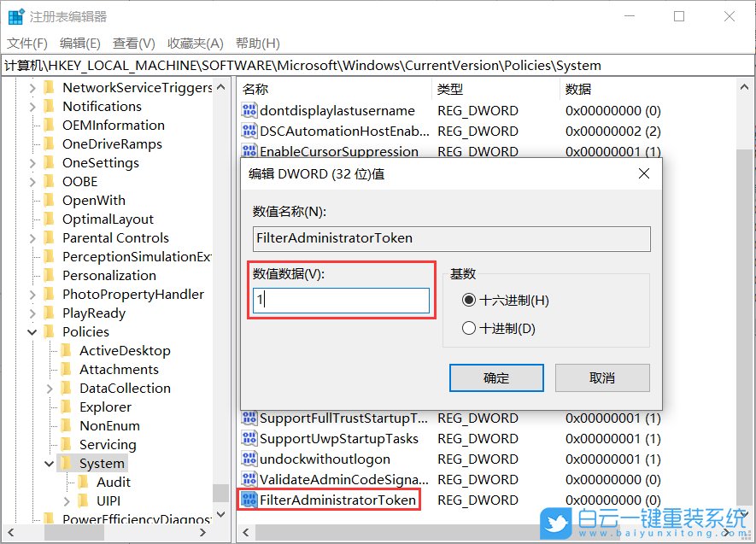
Task: Click the Registry Editor icon in title bar
Action: (x=14, y=15)
